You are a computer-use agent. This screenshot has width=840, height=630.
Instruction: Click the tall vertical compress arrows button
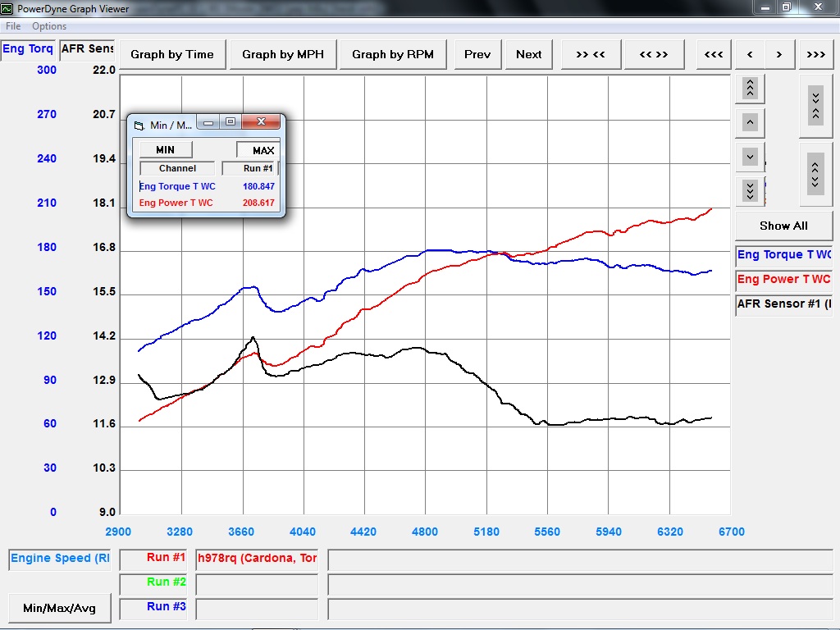(x=815, y=105)
